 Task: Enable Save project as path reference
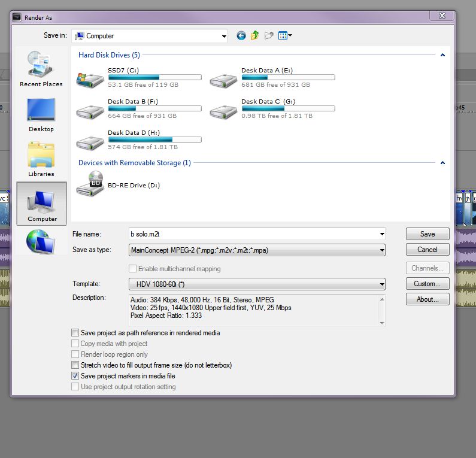click(75, 333)
